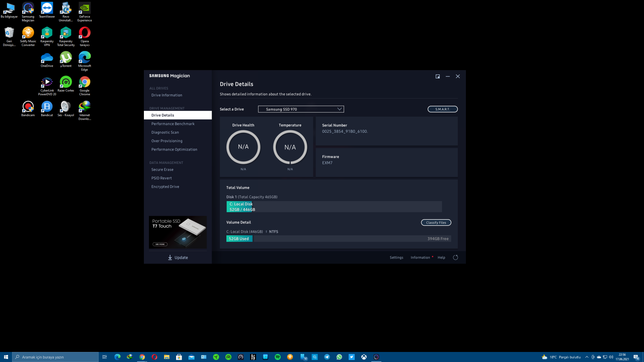Click the 52GB Used volume bar
Image resolution: width=644 pixels, height=362 pixels.
click(239, 239)
